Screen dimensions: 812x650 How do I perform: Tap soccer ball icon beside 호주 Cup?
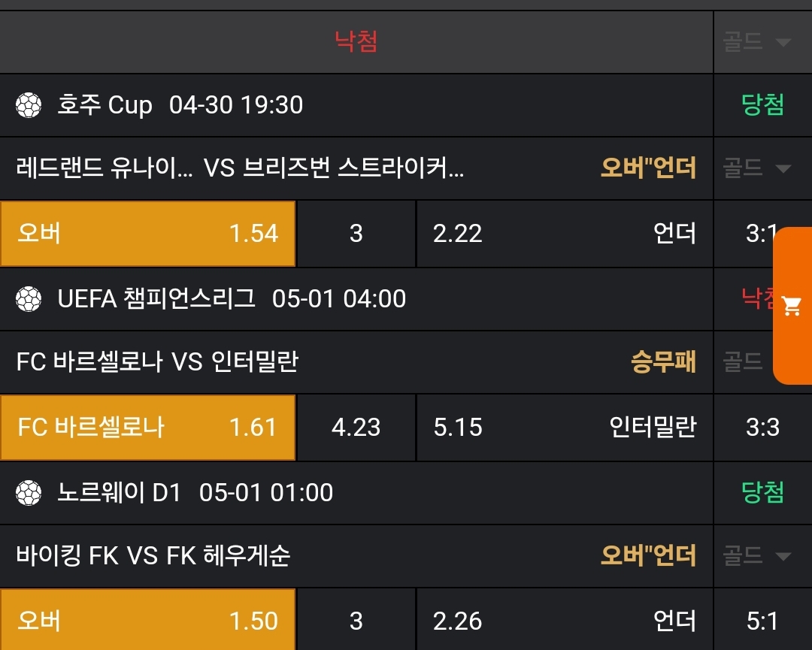29,105
